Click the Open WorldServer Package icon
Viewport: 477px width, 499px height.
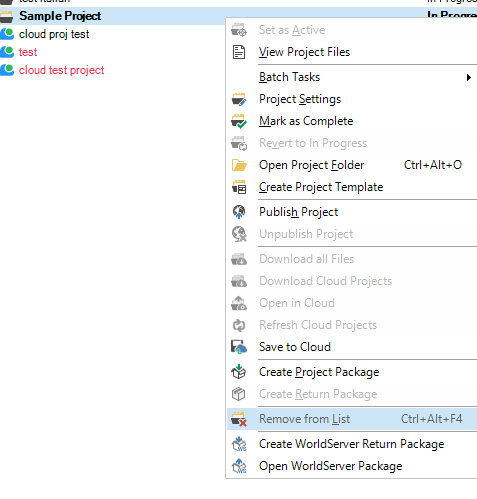(239, 466)
